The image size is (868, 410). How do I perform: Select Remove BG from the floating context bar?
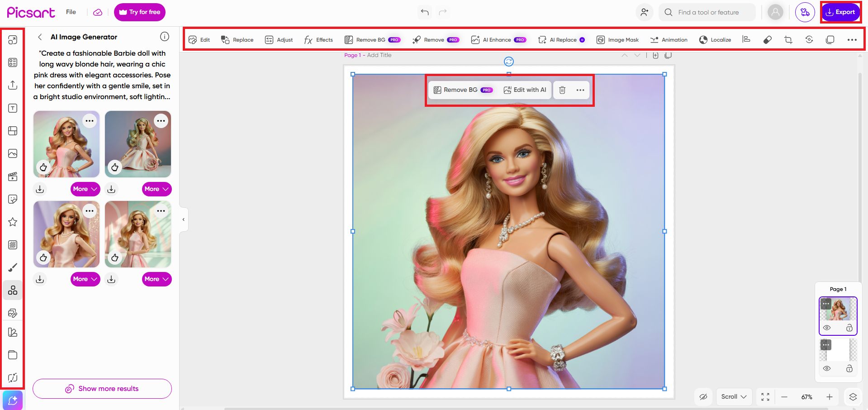(x=462, y=90)
